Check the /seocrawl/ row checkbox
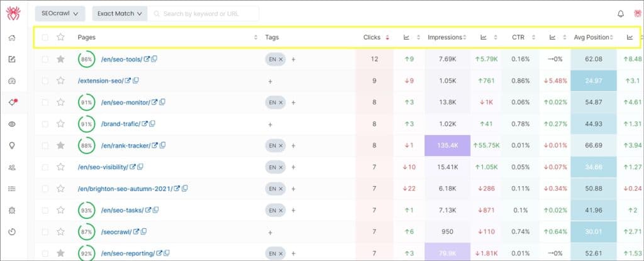Screen dimensions: 644x261 [45, 232]
